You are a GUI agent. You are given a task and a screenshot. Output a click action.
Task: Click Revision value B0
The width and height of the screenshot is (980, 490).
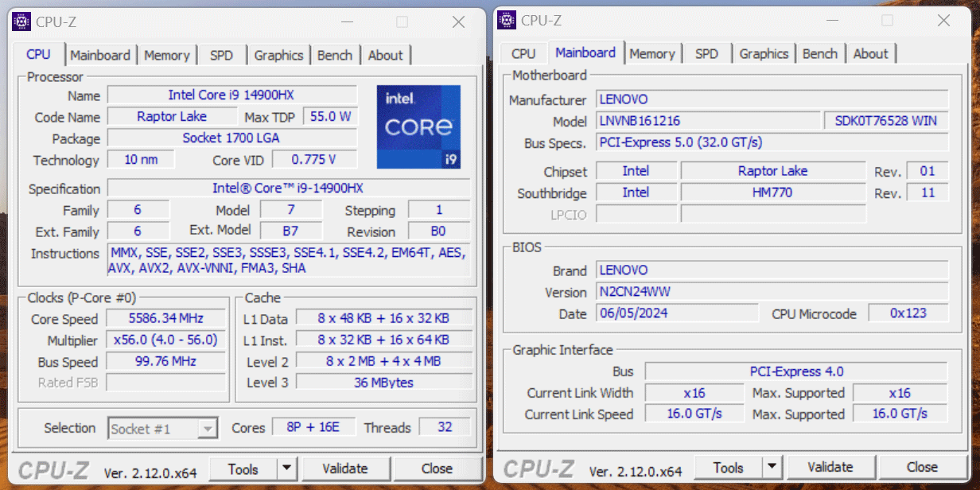pyautogui.click(x=438, y=231)
